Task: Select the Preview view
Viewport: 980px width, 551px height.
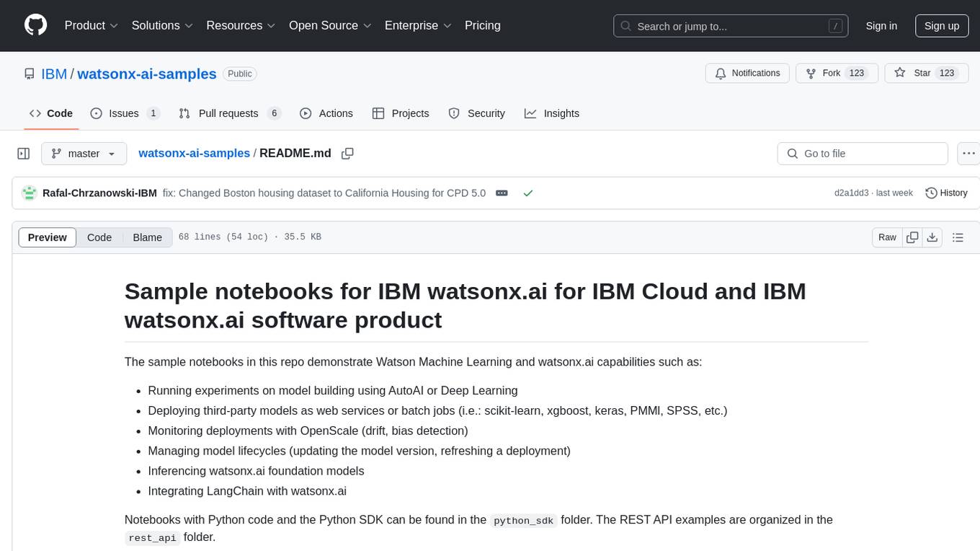Action: 48,237
